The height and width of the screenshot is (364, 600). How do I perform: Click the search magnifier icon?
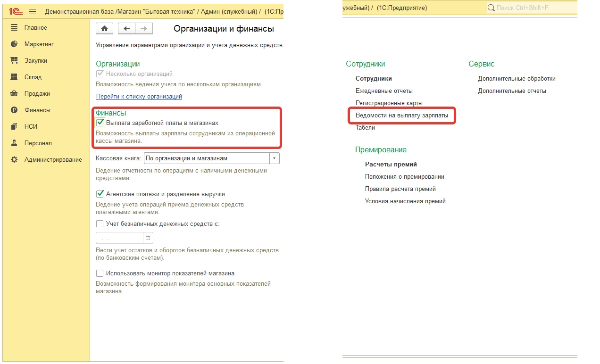coord(491,8)
